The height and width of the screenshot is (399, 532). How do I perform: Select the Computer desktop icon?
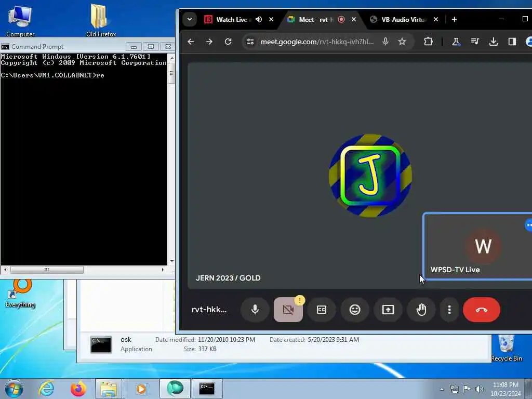(x=20, y=20)
